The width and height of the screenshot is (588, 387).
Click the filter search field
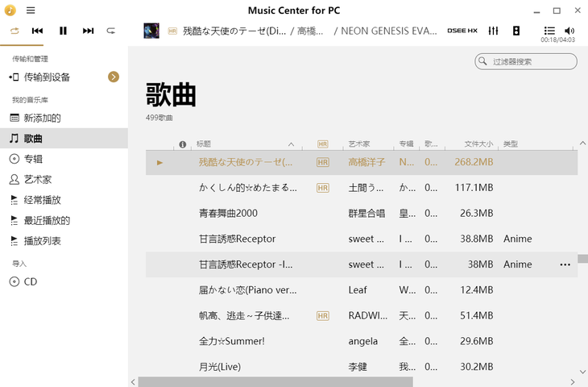coord(526,61)
